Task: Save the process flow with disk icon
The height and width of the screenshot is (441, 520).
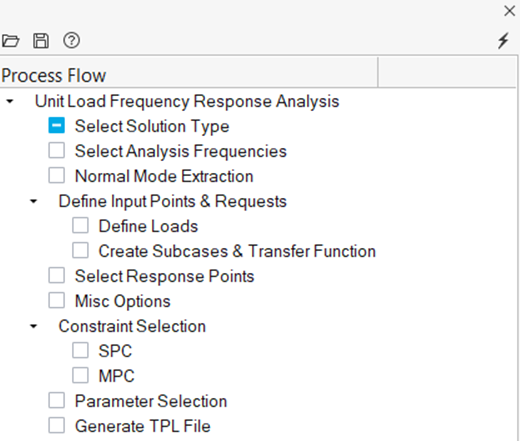Action: coord(41,41)
